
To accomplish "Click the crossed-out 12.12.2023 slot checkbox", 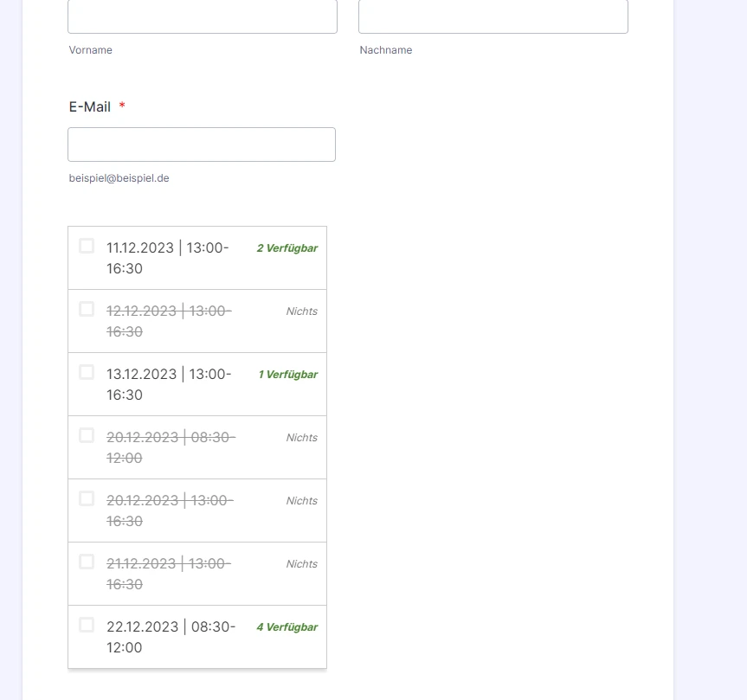I will coord(87,308).
